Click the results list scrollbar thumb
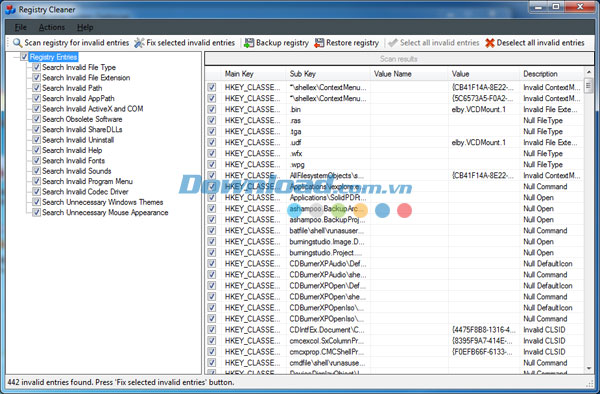 pyautogui.click(x=589, y=85)
